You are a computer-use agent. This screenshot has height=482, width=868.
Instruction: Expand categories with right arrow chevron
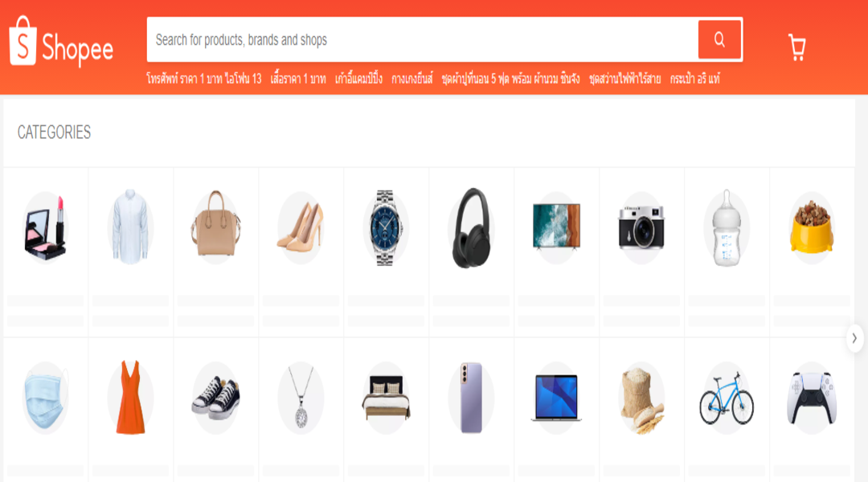point(854,338)
